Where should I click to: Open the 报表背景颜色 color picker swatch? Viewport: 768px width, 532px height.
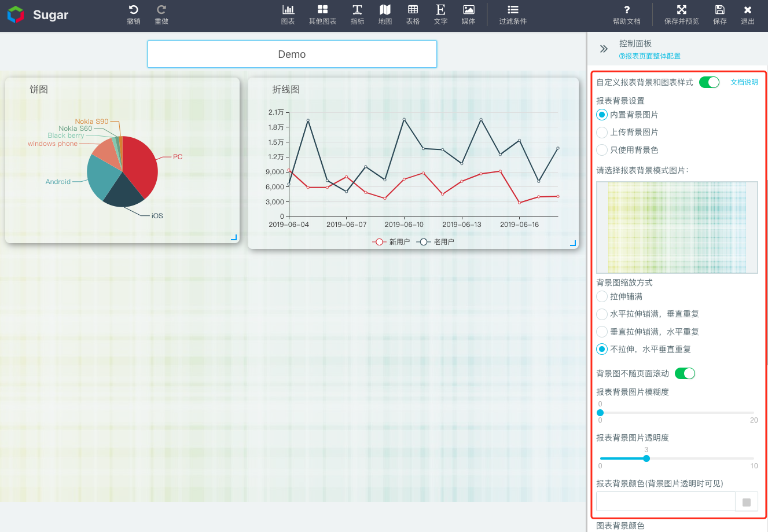[747, 502]
